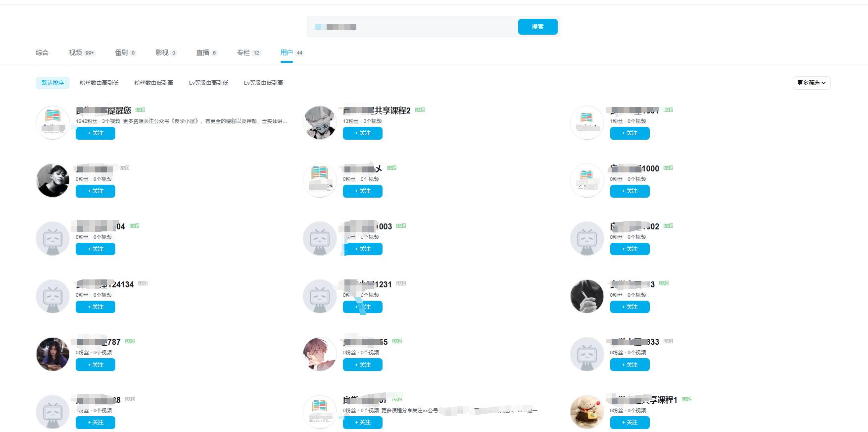The height and width of the screenshot is (432, 868).
Task: Open default TV avatar of user ending 04
Action: click(52, 238)
